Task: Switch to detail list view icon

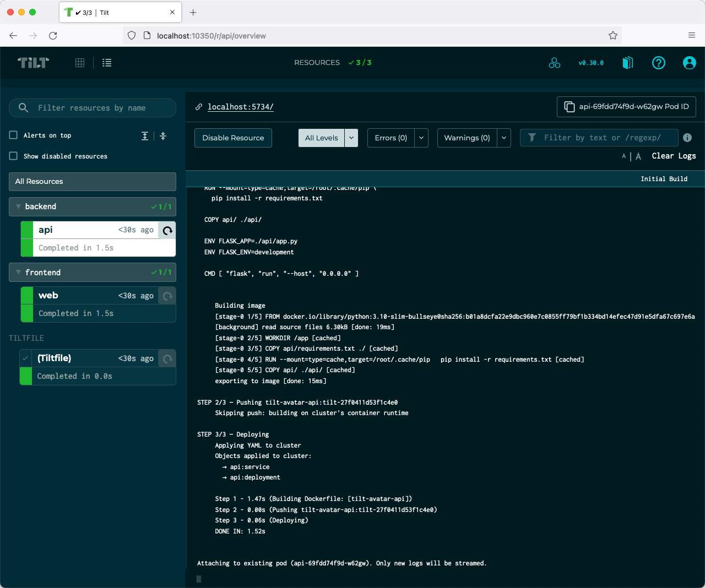Action: coord(107,63)
